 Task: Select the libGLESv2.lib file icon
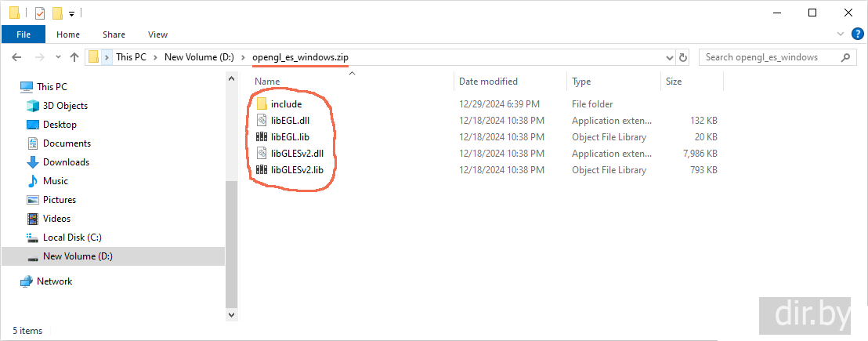[262, 170]
